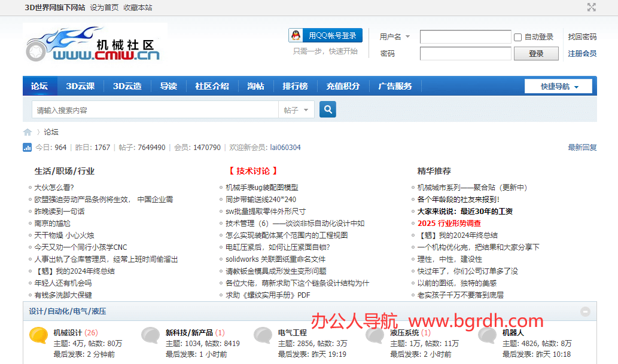Image resolution: width=618 pixels, height=364 pixels.
Task: Log in with 用QQ帐号登录 button
Action: 325,35
